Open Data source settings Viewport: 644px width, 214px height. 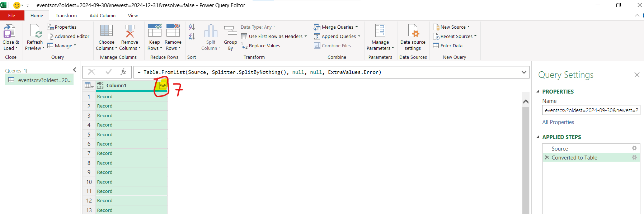tap(413, 37)
